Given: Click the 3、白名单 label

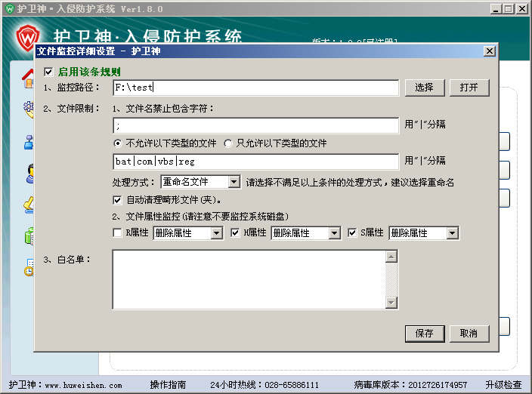Looking at the screenshot, I should tap(67, 260).
